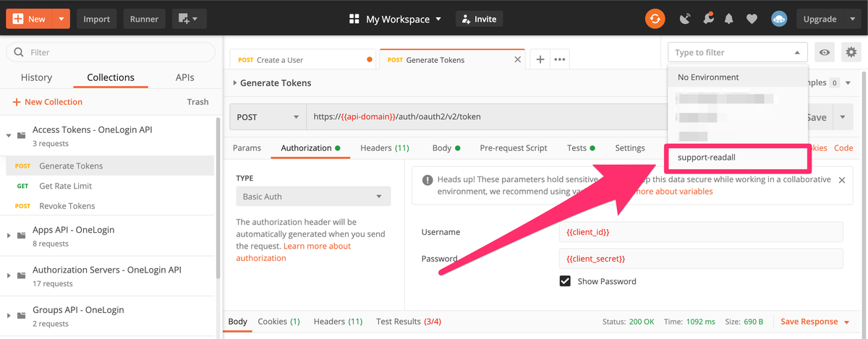The height and width of the screenshot is (339, 868).
Task: Open the Settings tab
Action: [x=630, y=148]
